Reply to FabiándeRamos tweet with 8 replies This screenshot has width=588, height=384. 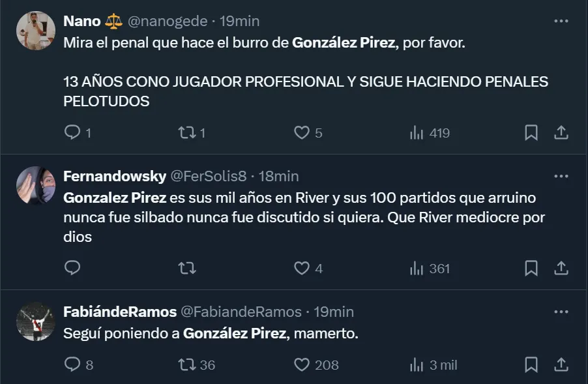72,364
